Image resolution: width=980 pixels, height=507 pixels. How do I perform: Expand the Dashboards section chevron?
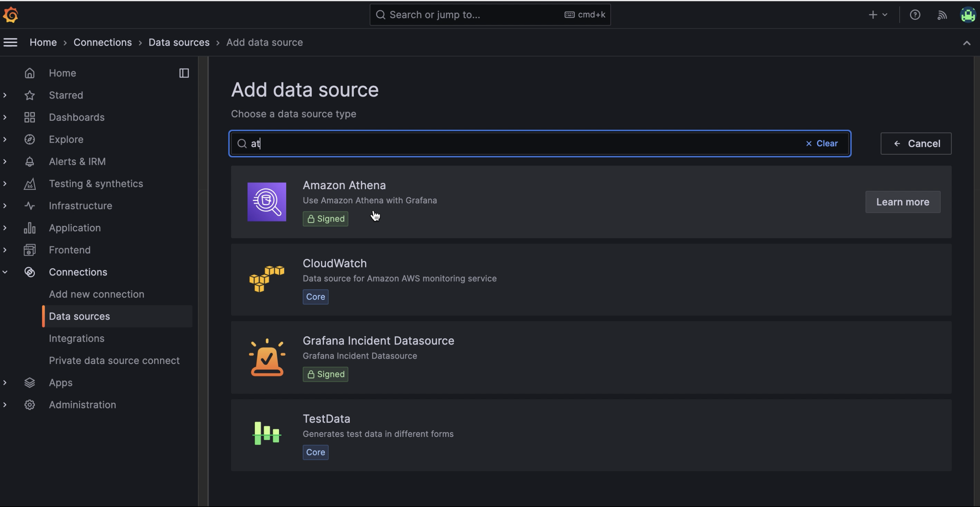[x=5, y=117]
